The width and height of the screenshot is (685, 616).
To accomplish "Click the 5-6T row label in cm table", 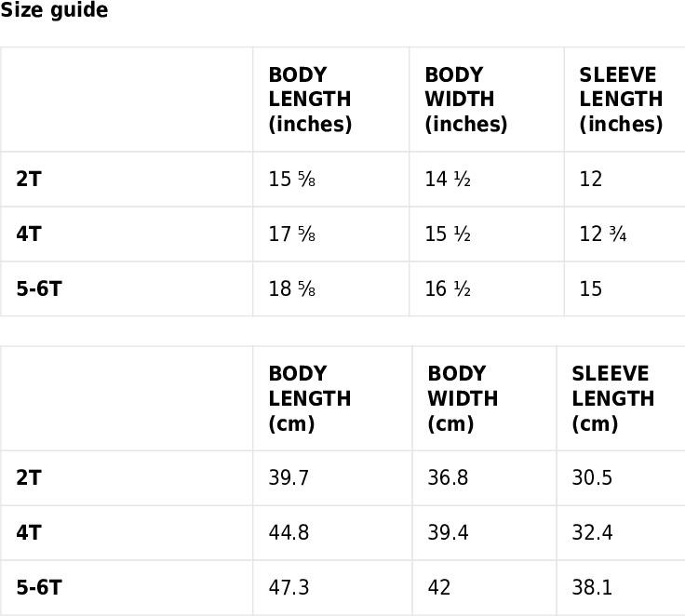I will [39, 587].
